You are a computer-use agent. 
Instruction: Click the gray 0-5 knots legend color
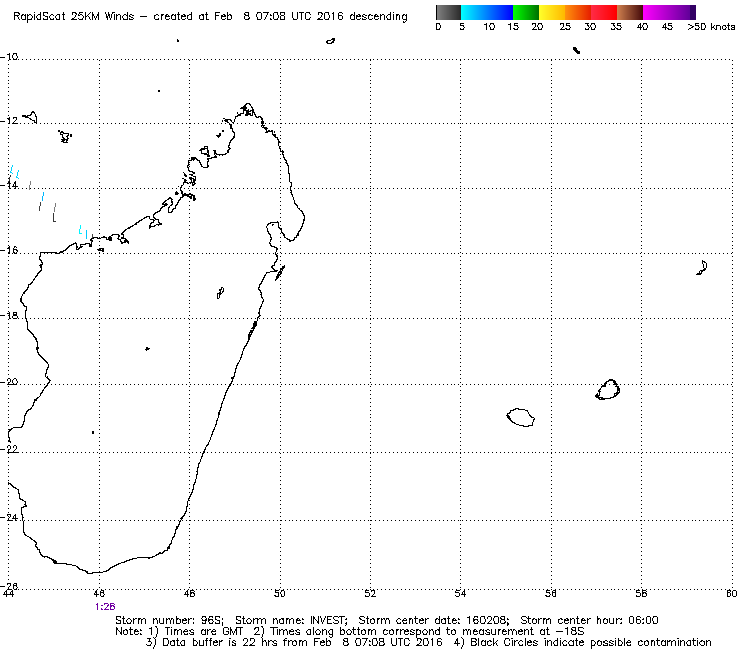coord(448,12)
